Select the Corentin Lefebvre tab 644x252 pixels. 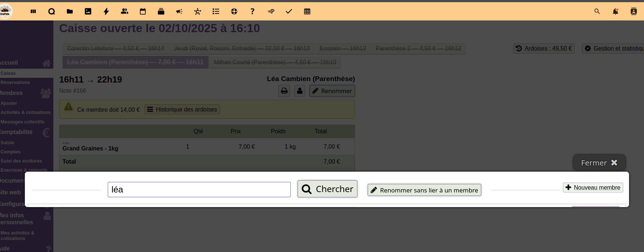pos(115,49)
